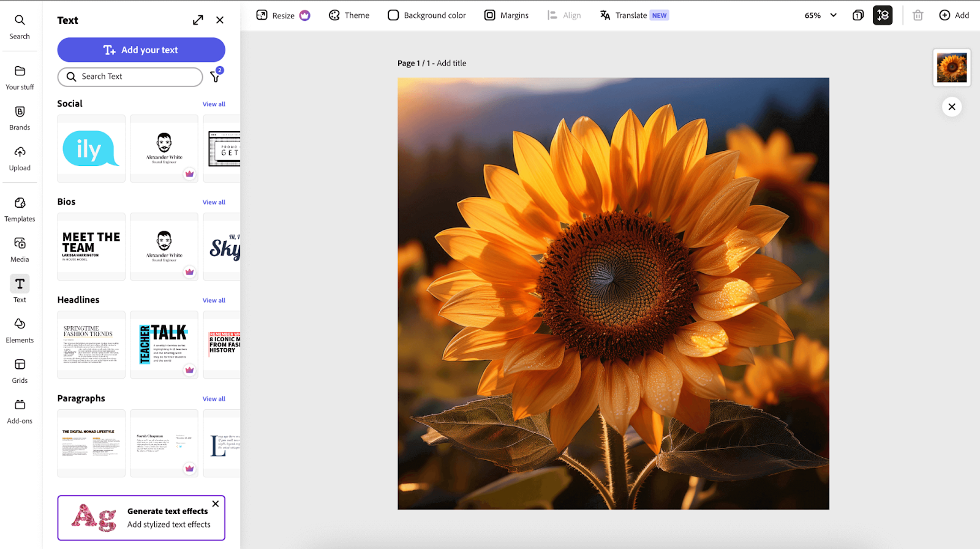Open the Elements panel
The image size is (980, 549).
(20, 330)
